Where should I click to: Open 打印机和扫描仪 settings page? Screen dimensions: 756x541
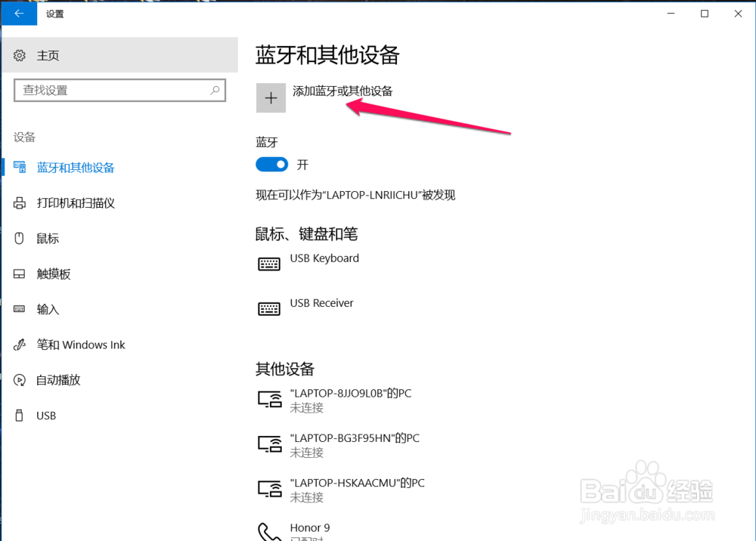(x=76, y=202)
